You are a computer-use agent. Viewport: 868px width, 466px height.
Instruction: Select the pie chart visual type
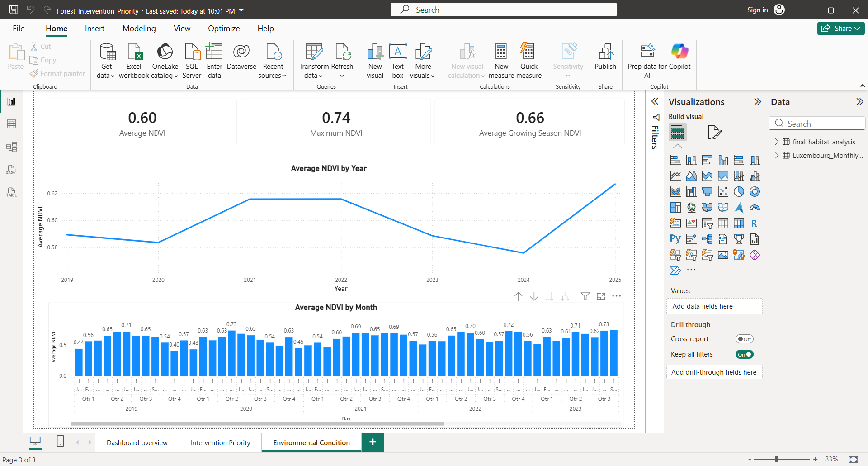point(739,192)
